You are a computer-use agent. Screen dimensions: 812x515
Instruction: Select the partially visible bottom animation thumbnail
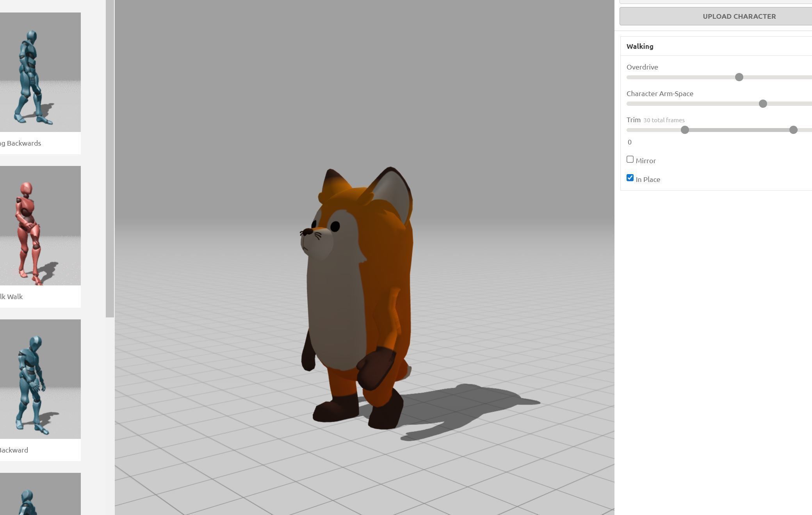[x=40, y=494]
